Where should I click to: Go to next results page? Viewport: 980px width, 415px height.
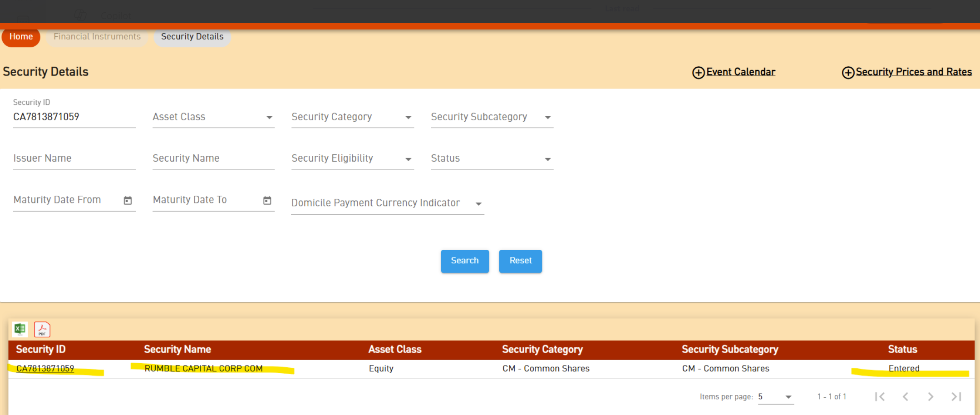[x=931, y=396]
